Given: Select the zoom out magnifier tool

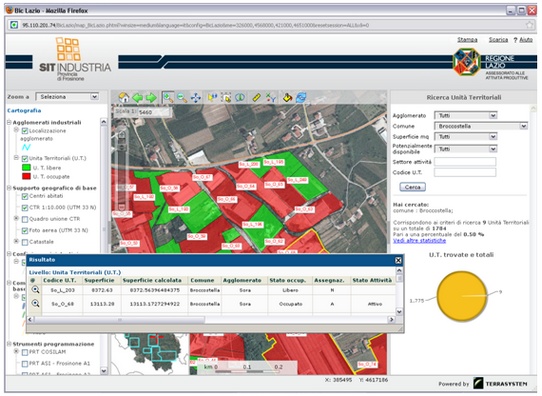Looking at the screenshot, I should click(182, 98).
